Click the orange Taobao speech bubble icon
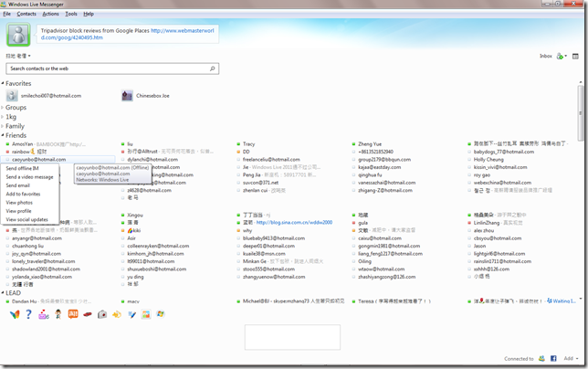Viewport: 588px width, 369px height. (73, 314)
